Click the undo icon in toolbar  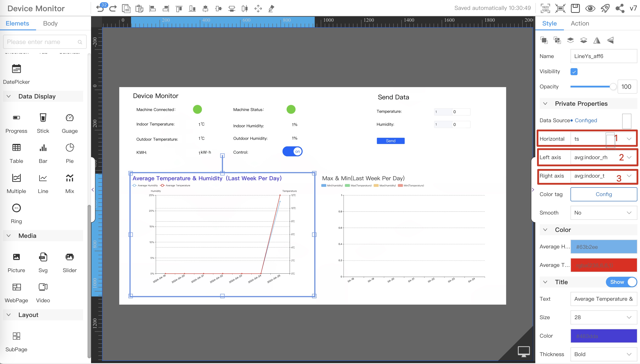point(100,9)
